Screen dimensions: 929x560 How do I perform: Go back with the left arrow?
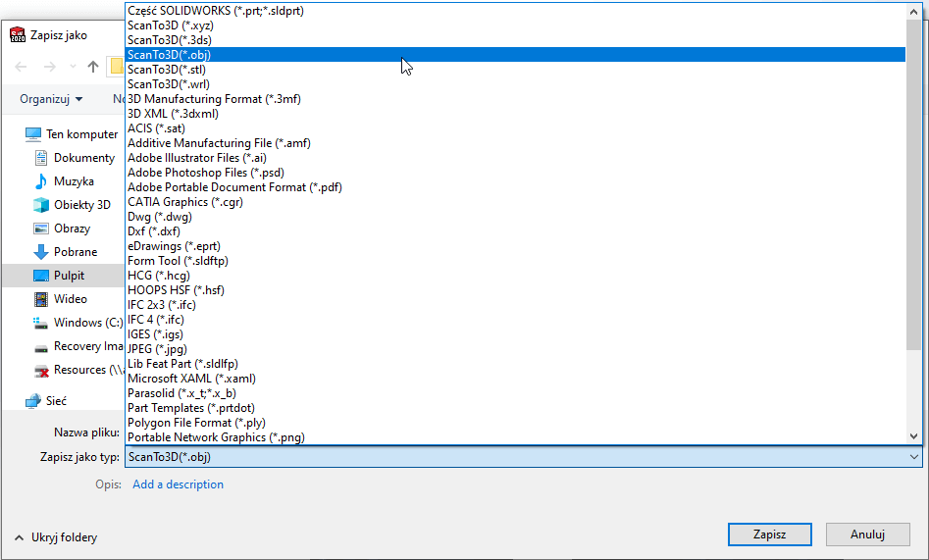pyautogui.click(x=21, y=67)
